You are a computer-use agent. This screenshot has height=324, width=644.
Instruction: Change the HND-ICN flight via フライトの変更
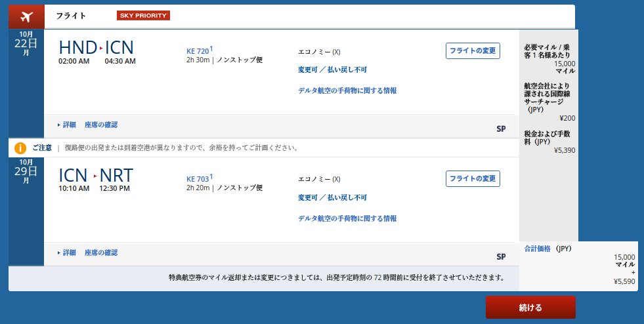(x=473, y=51)
